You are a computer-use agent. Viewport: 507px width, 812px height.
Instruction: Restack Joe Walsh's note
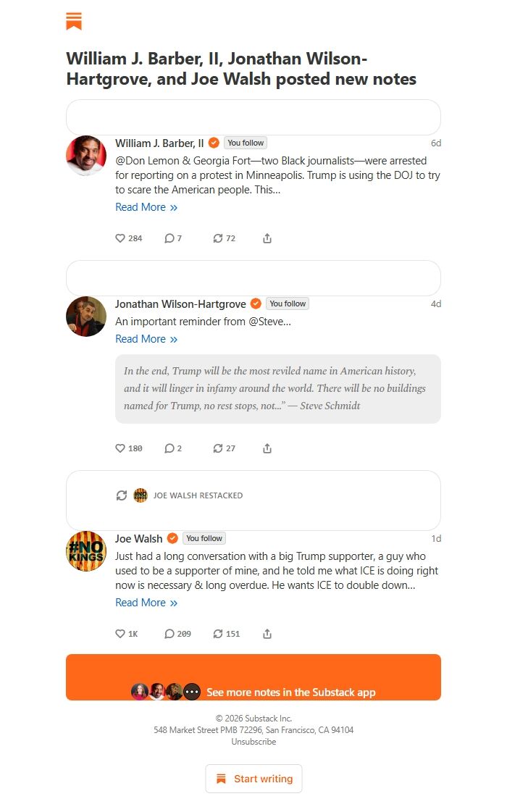point(218,633)
